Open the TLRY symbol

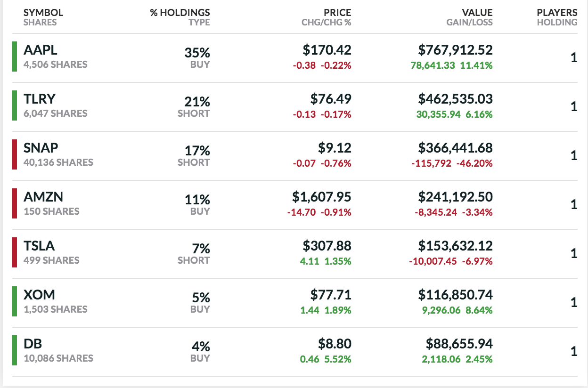click(x=40, y=99)
